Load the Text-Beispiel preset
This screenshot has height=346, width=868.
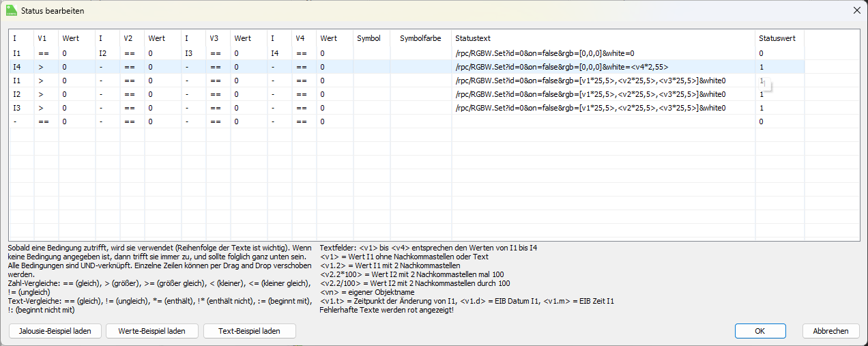(250, 331)
